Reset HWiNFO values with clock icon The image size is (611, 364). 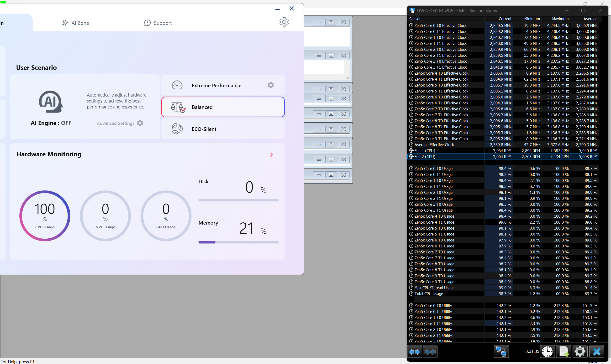click(x=547, y=352)
